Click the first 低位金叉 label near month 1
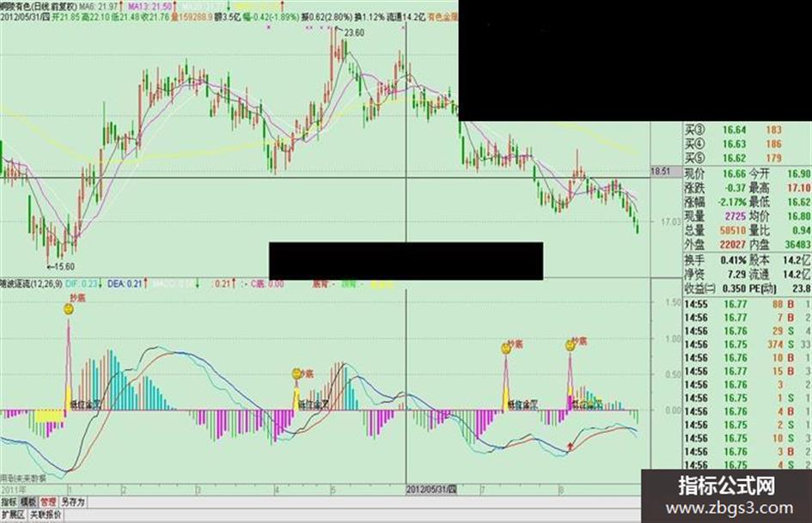This screenshot has width=812, height=523. click(86, 405)
